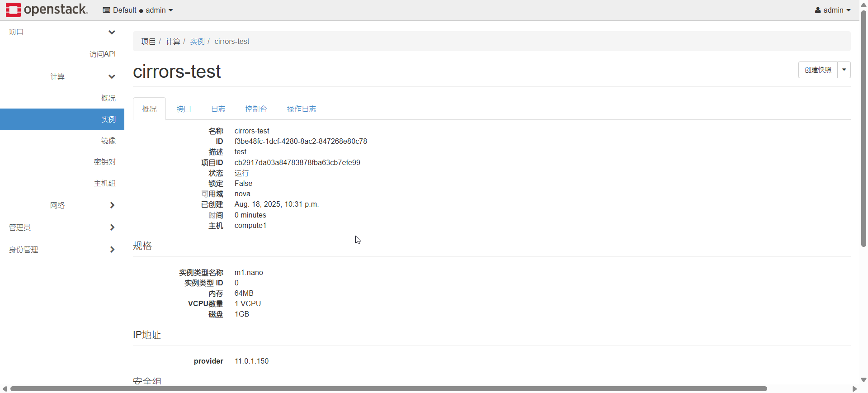The height and width of the screenshot is (393, 868).
Task: Open the Default admin project dropdown
Action: click(x=138, y=10)
